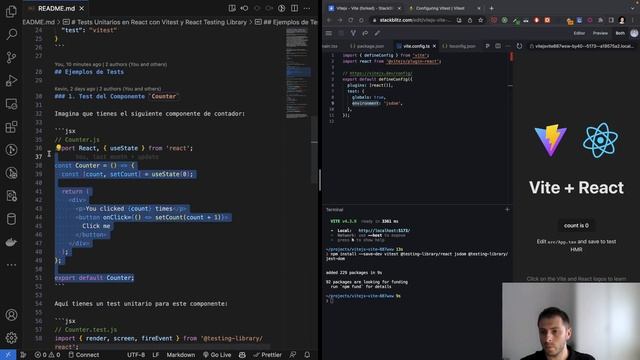
Task: Toggle Go Live server in status bar
Action: (x=217, y=355)
